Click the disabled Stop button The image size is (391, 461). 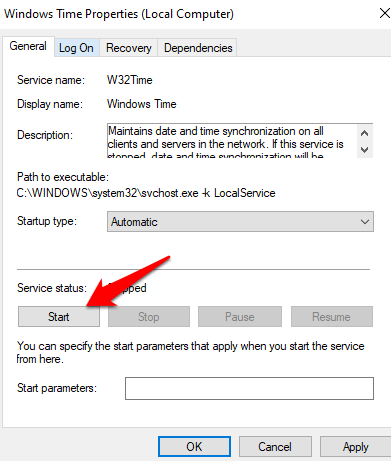click(149, 317)
